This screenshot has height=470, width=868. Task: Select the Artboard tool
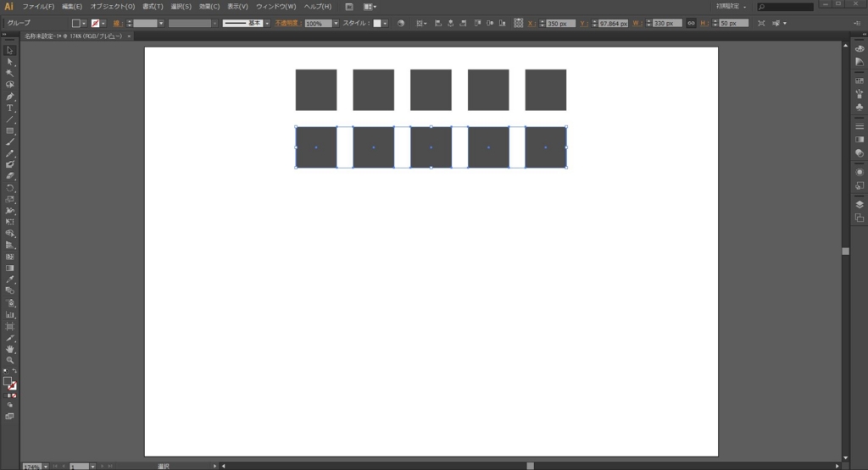coord(9,326)
